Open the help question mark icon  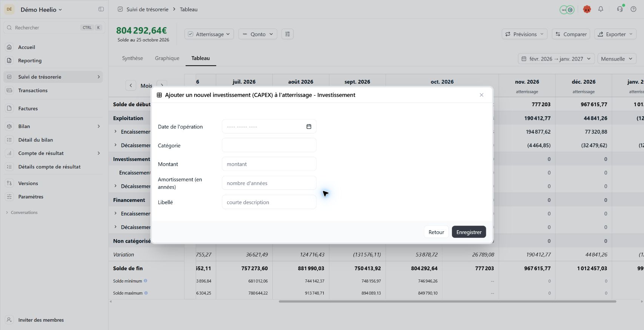(633, 9)
